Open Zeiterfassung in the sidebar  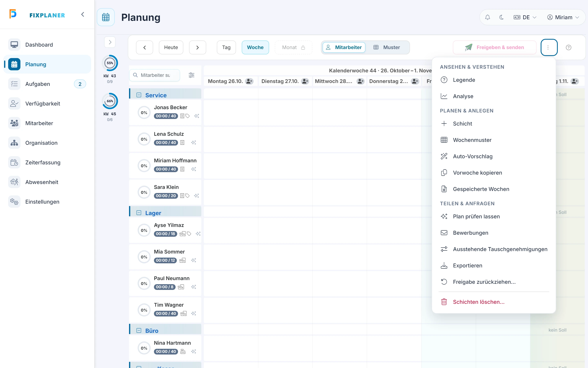pyautogui.click(x=47, y=163)
